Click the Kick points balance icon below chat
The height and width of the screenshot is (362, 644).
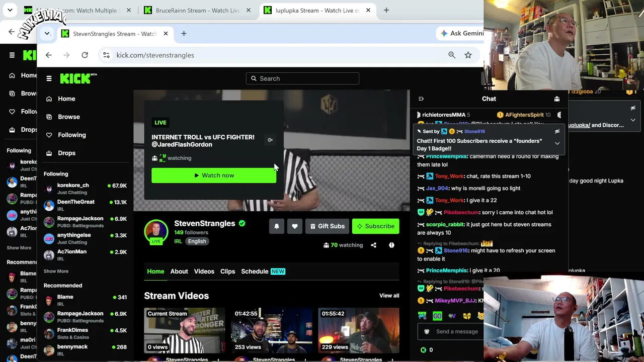point(423,350)
